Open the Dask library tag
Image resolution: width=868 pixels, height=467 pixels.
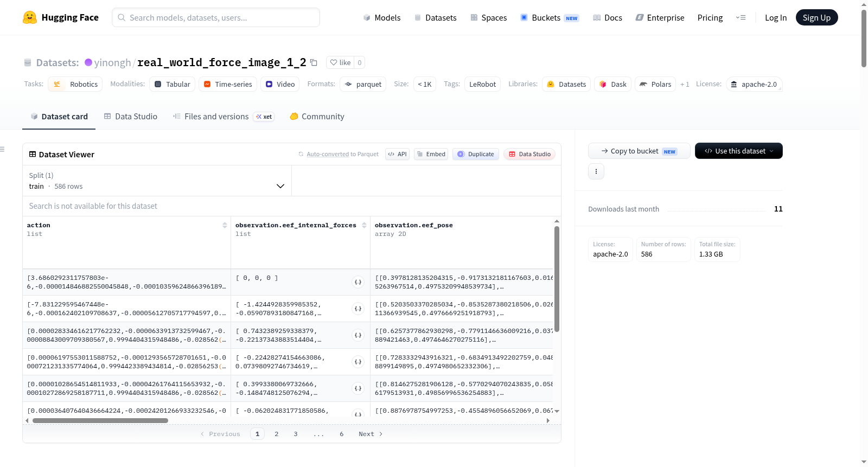(613, 84)
